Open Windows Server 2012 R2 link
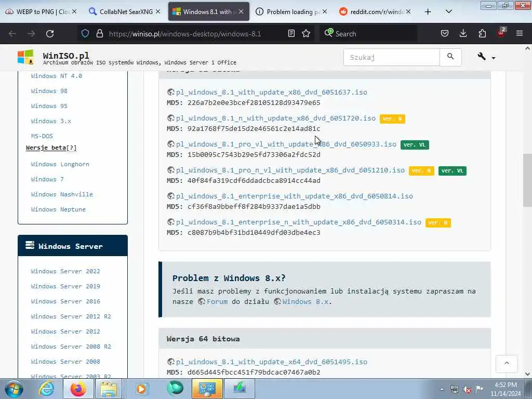532x399 pixels. pyautogui.click(x=71, y=316)
